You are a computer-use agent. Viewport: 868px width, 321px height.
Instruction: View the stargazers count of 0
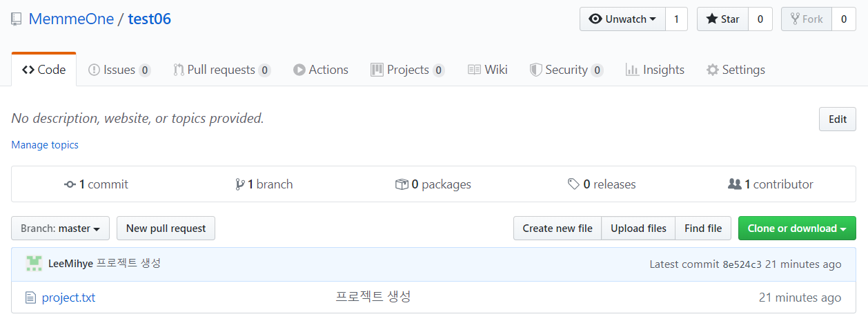pos(760,19)
